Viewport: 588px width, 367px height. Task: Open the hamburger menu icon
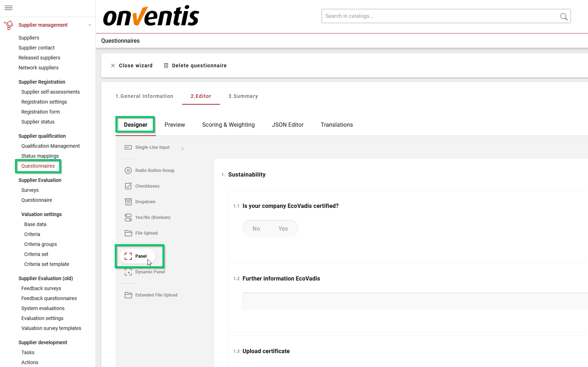[9, 8]
